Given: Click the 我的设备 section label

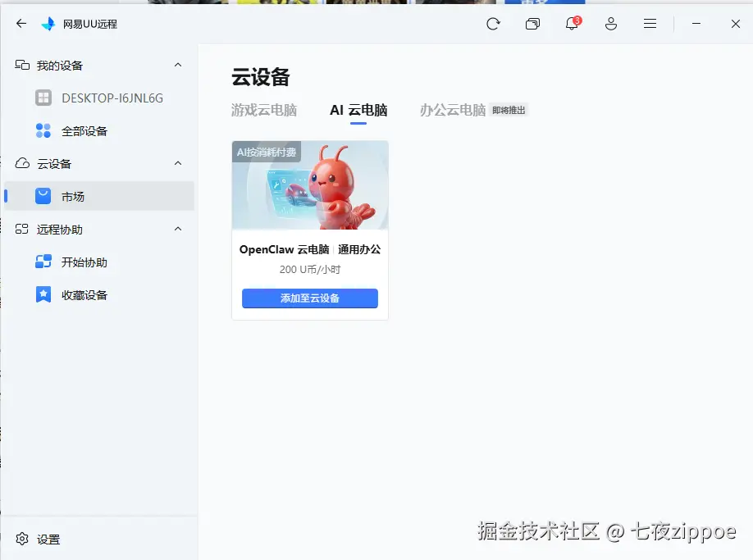Looking at the screenshot, I should pyautogui.click(x=60, y=66).
